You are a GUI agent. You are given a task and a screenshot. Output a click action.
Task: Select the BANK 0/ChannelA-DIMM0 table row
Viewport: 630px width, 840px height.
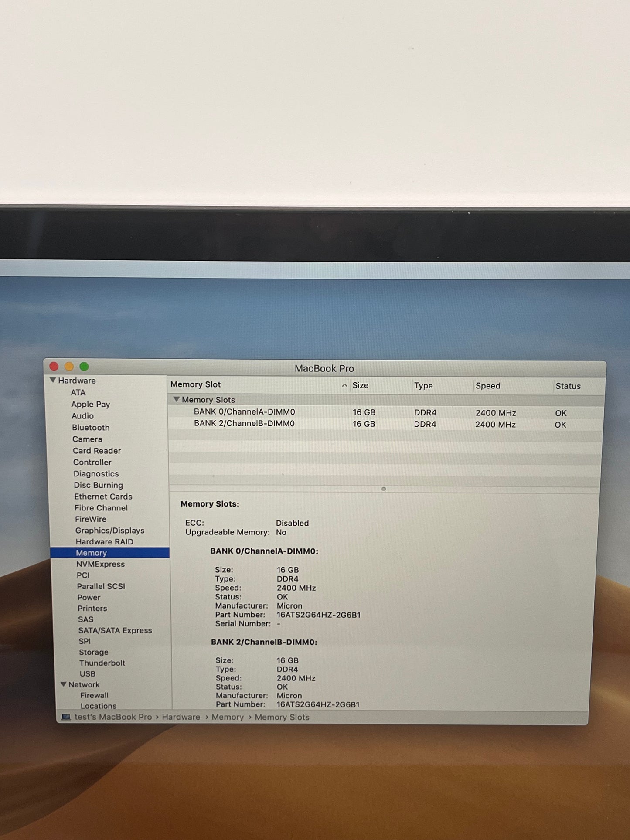click(x=386, y=412)
